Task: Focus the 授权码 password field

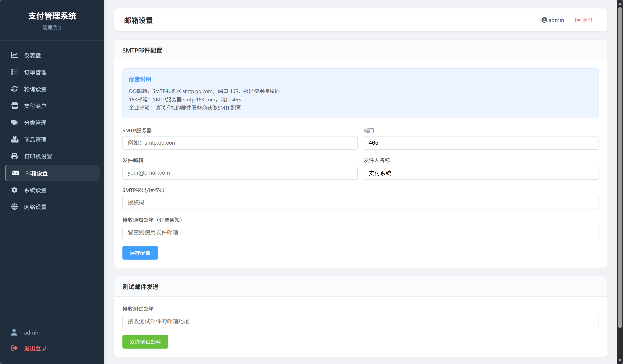Action: pos(360,202)
